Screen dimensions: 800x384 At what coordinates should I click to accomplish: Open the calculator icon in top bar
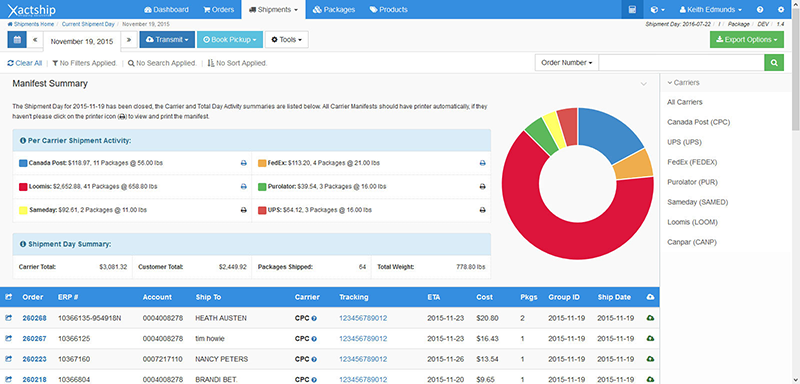[632, 9]
